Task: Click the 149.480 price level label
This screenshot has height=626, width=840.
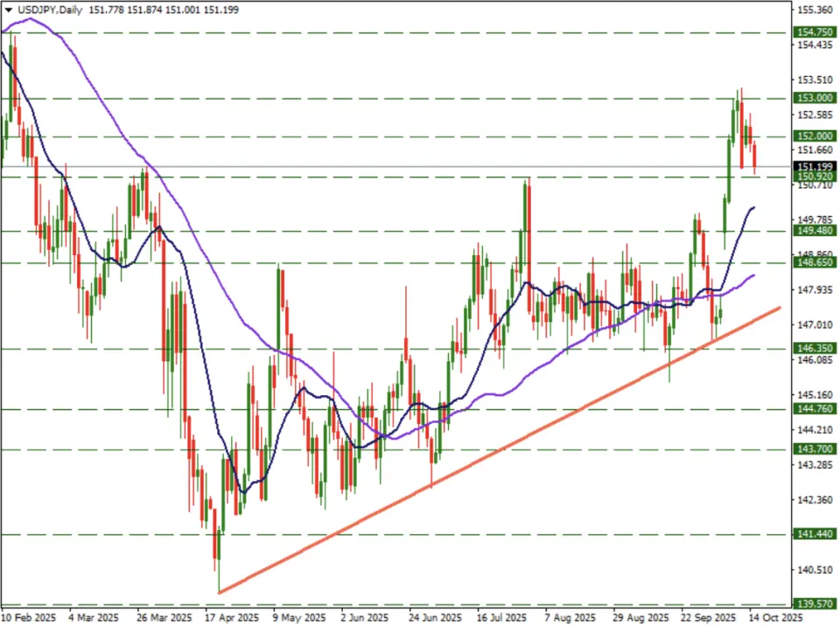Action: pos(815,232)
